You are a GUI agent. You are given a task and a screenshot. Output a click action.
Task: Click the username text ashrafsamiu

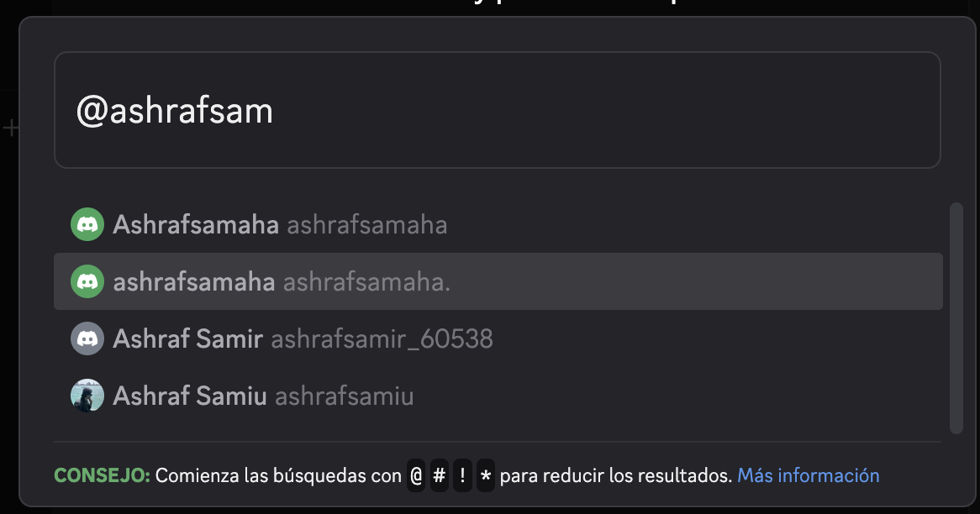(x=345, y=396)
